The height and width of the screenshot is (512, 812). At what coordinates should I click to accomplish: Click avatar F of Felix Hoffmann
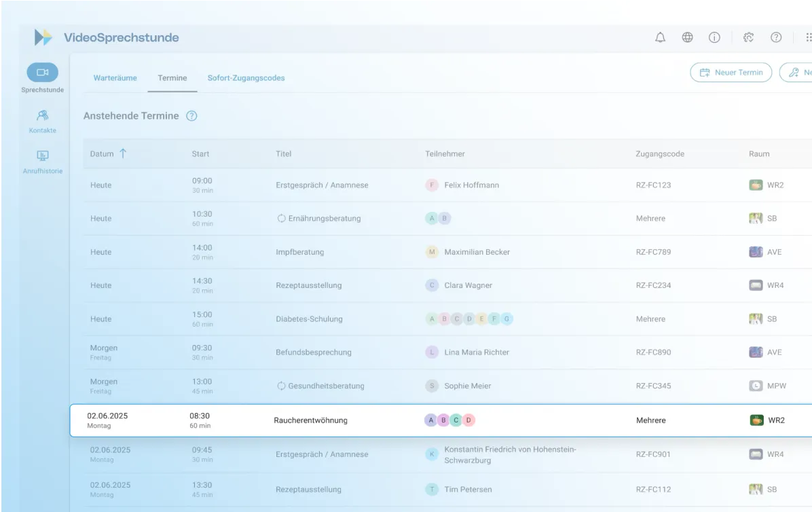432,185
